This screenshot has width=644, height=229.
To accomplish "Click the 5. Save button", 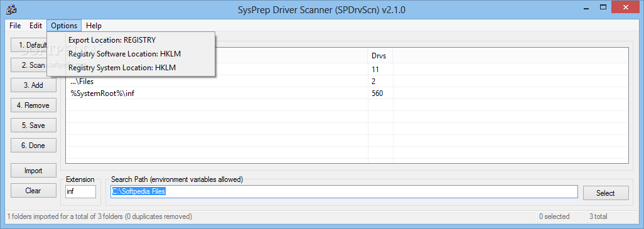I will click(34, 125).
